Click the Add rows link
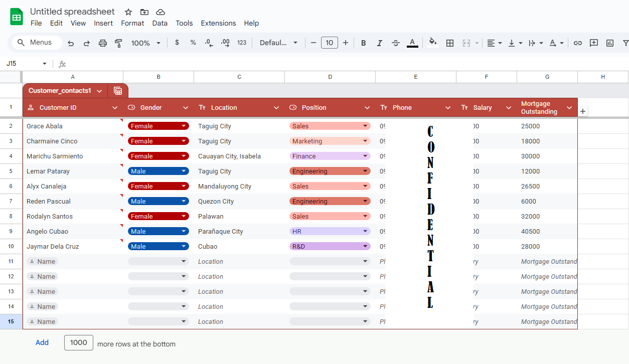This screenshot has height=364, width=629. pos(42,342)
